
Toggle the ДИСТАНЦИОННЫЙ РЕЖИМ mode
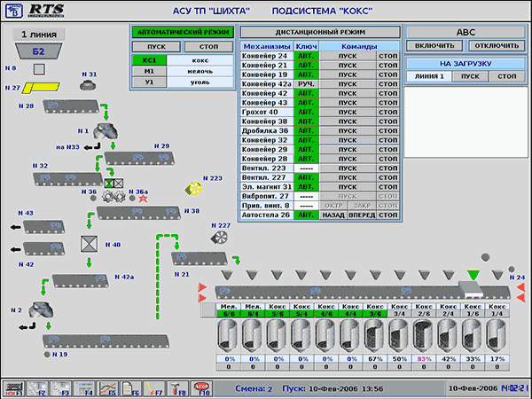(x=321, y=32)
